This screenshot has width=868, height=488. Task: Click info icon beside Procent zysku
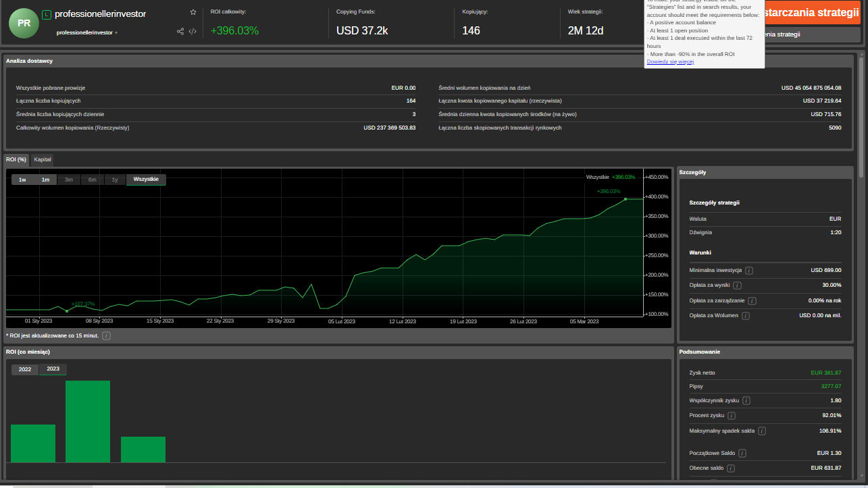pos(732,415)
